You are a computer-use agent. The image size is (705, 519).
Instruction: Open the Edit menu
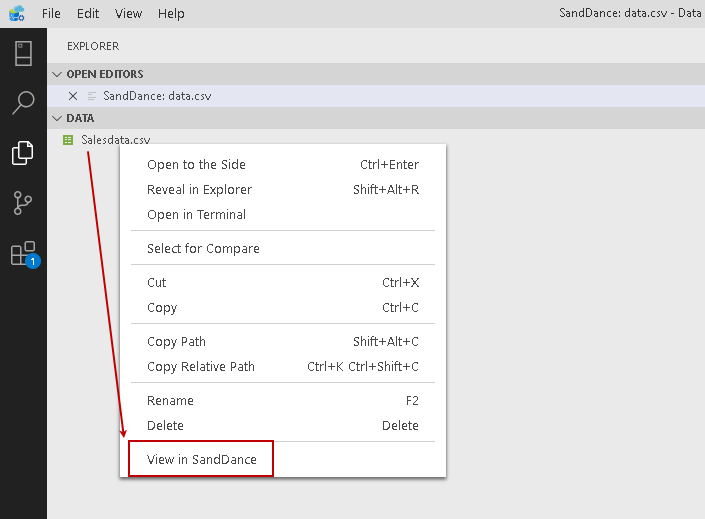(88, 14)
